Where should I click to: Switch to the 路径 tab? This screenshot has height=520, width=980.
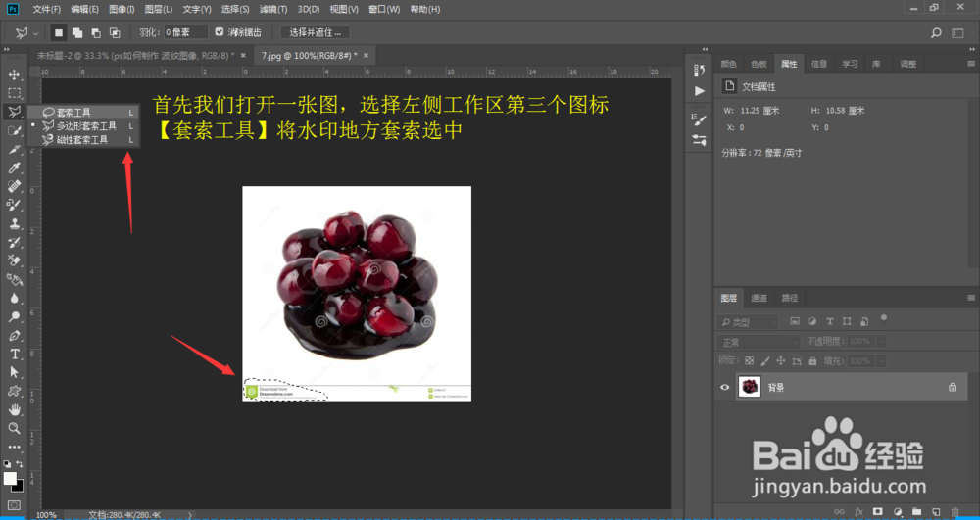[789, 298]
